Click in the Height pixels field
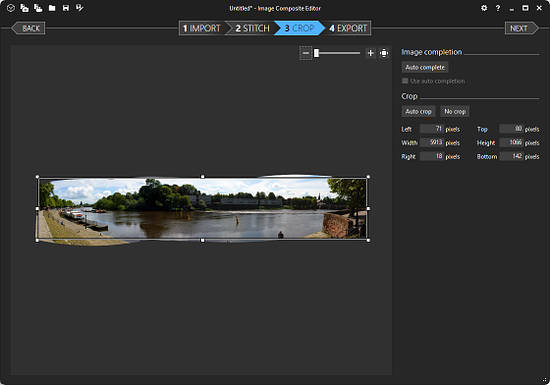 (x=511, y=142)
